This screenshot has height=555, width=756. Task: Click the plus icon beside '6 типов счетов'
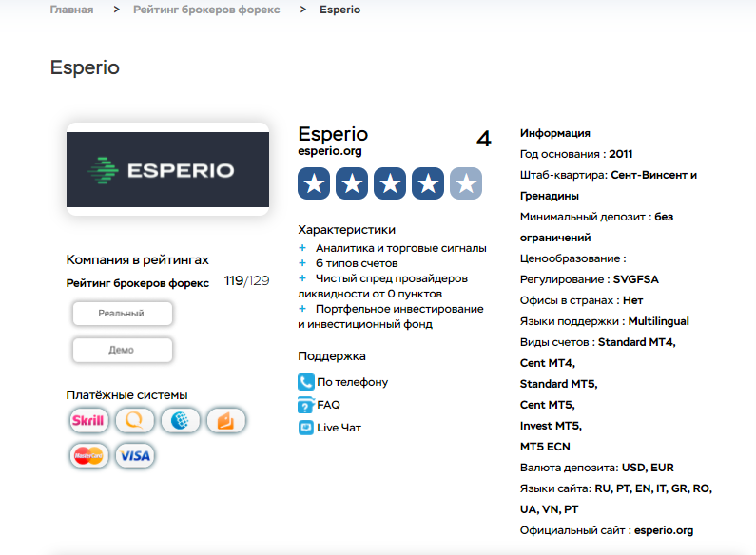pos(302,263)
